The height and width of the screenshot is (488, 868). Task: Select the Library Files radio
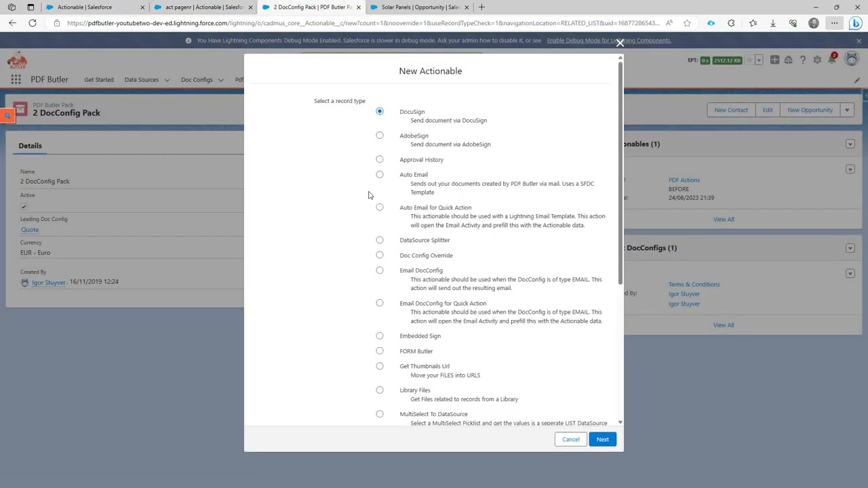380,390
